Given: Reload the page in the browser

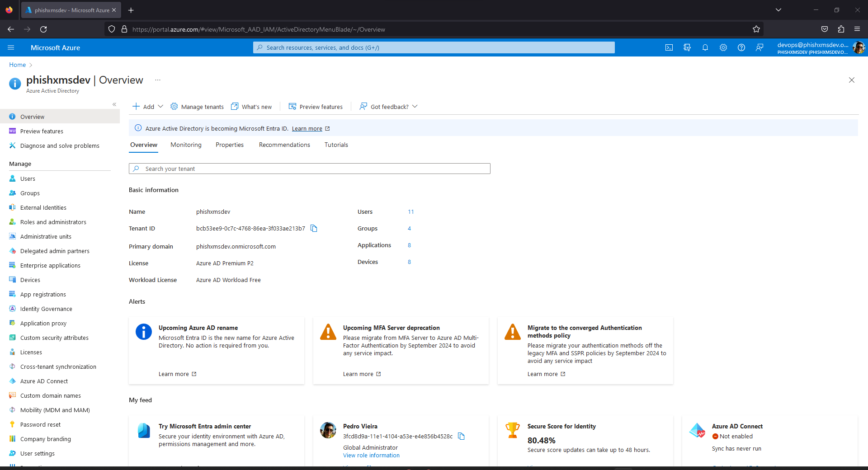Looking at the screenshot, I should click(43, 29).
